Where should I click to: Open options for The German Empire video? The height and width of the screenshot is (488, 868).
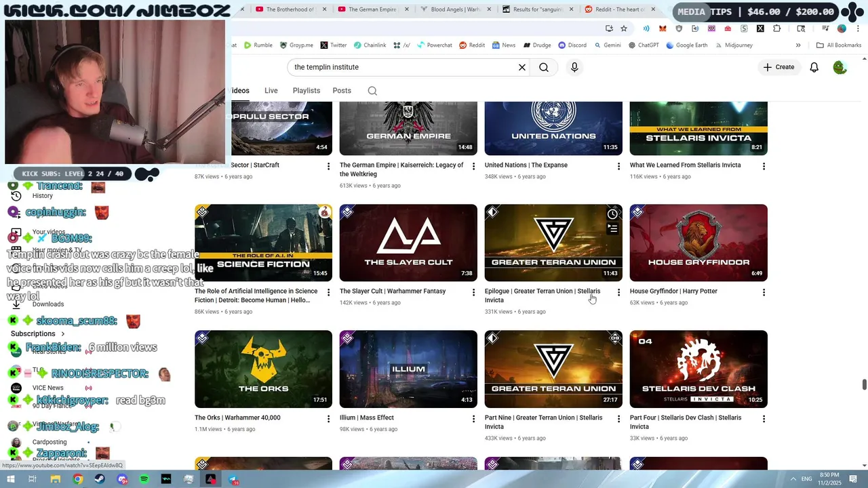click(x=473, y=167)
